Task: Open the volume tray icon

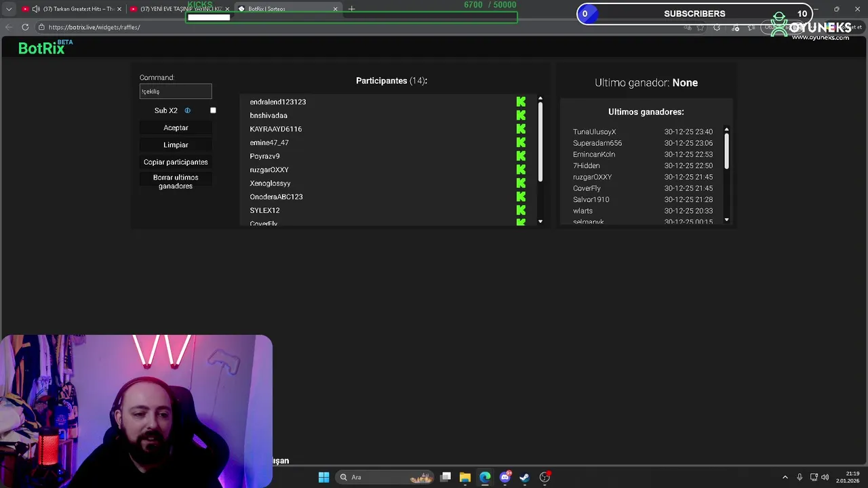Action: 825,477
